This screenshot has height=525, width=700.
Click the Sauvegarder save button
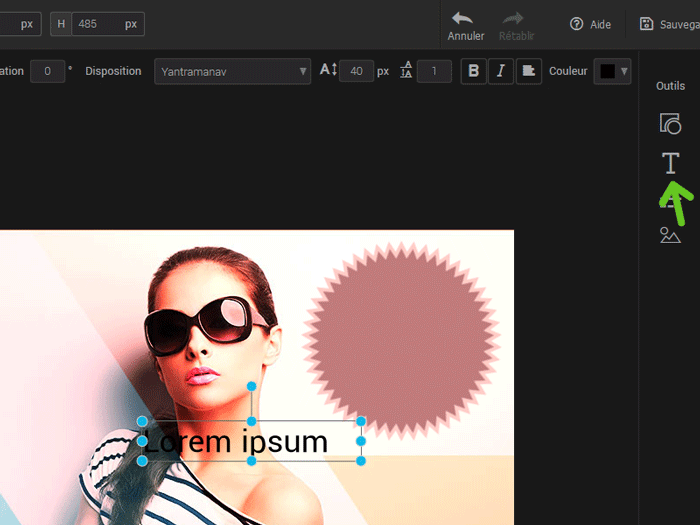coord(668,24)
